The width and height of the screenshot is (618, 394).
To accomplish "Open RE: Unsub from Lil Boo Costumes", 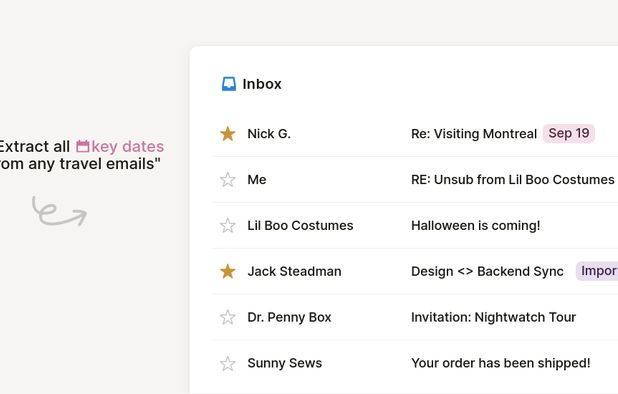I will (x=512, y=180).
